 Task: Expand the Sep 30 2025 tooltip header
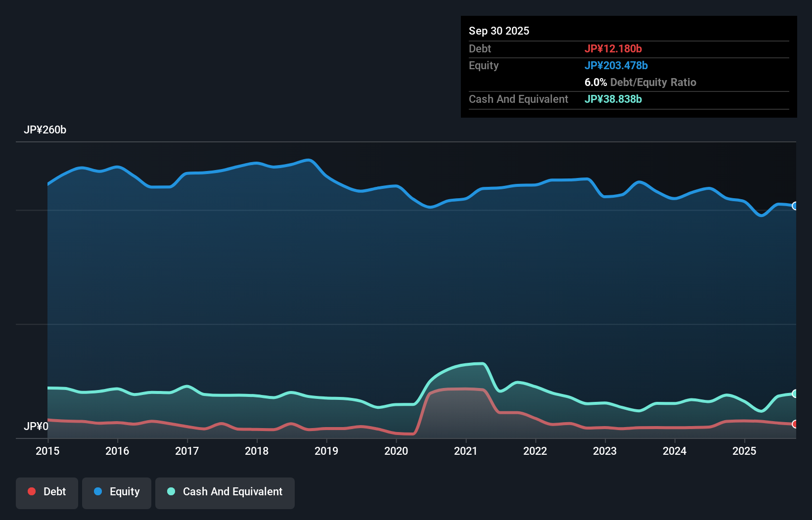499,31
